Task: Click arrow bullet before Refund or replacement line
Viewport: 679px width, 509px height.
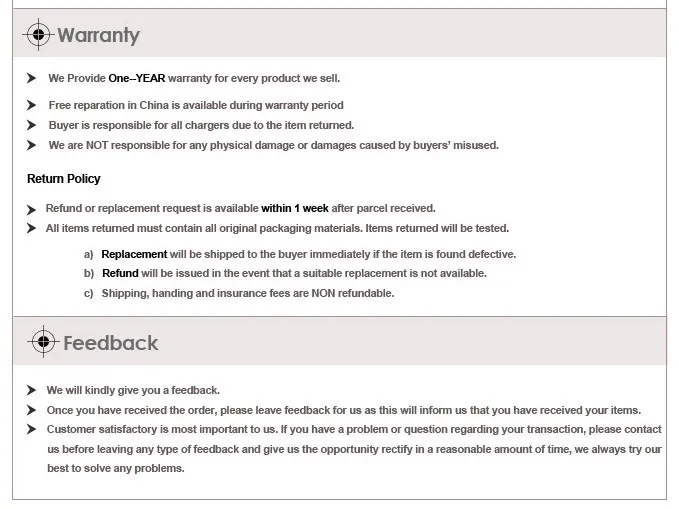Action: pos(32,209)
